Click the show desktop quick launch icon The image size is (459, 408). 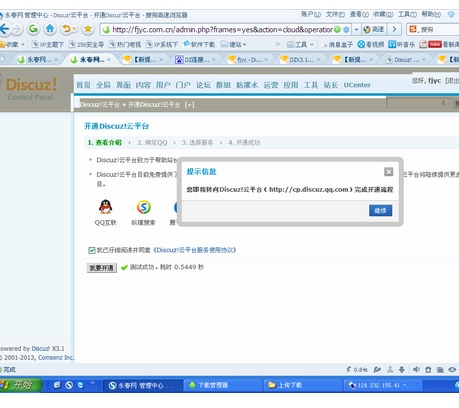tap(57, 385)
